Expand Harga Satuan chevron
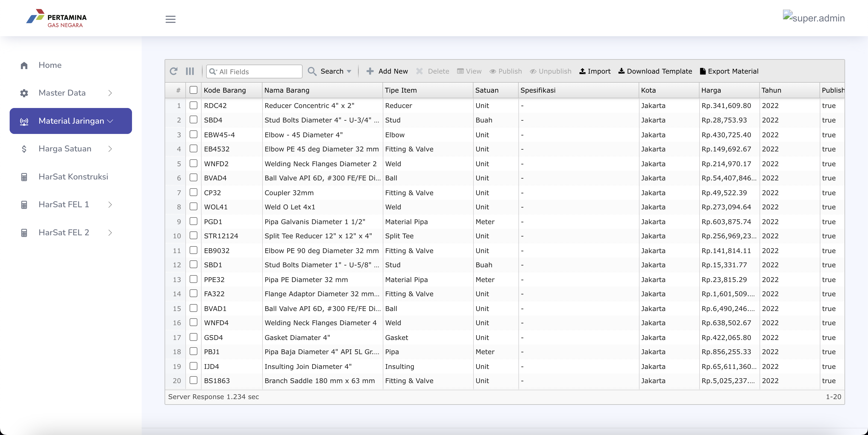Viewport: 868px width, 435px height. (110, 149)
